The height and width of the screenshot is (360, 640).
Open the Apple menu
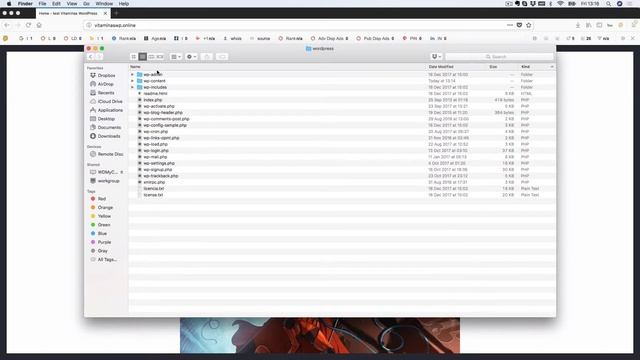tap(9, 4)
